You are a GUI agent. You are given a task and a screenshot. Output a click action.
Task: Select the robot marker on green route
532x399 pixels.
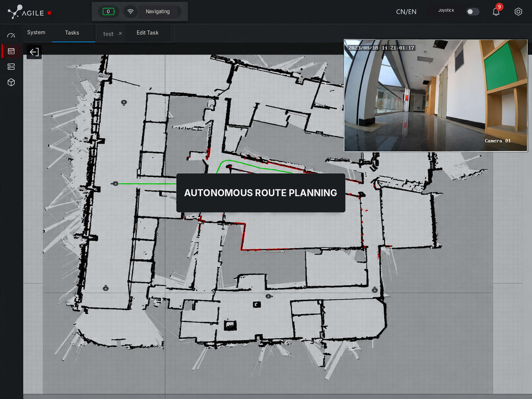[x=115, y=184]
